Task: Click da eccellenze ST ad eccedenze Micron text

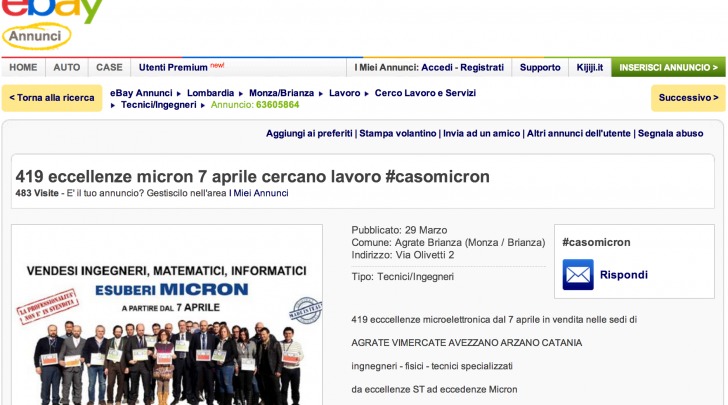Action: (x=434, y=390)
